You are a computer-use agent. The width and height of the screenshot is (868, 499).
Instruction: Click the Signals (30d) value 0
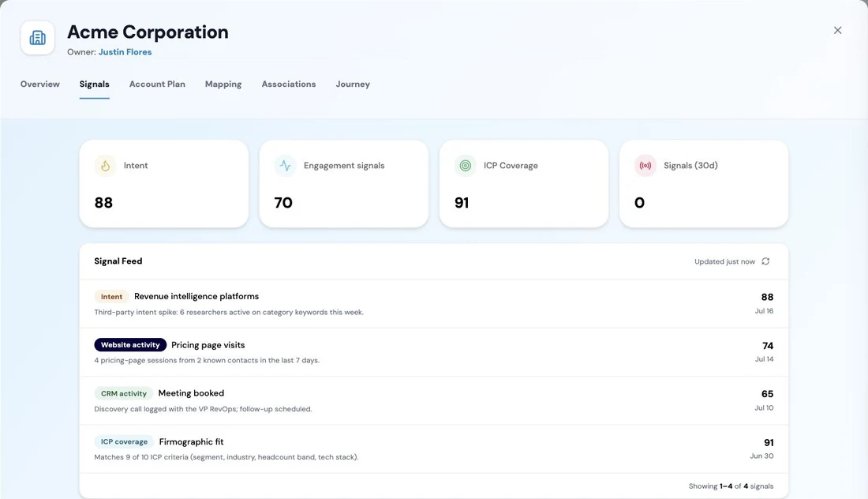tap(639, 203)
